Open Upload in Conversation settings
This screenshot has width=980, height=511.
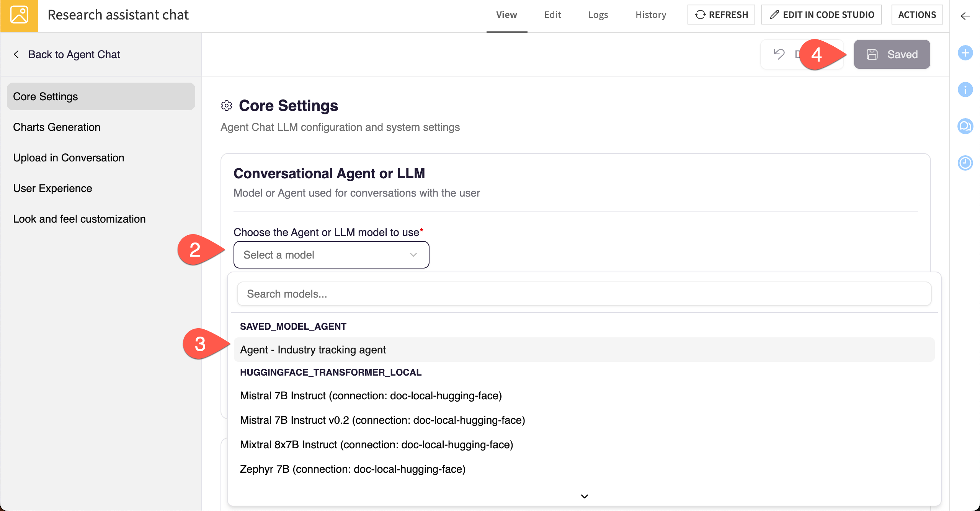(x=101, y=158)
